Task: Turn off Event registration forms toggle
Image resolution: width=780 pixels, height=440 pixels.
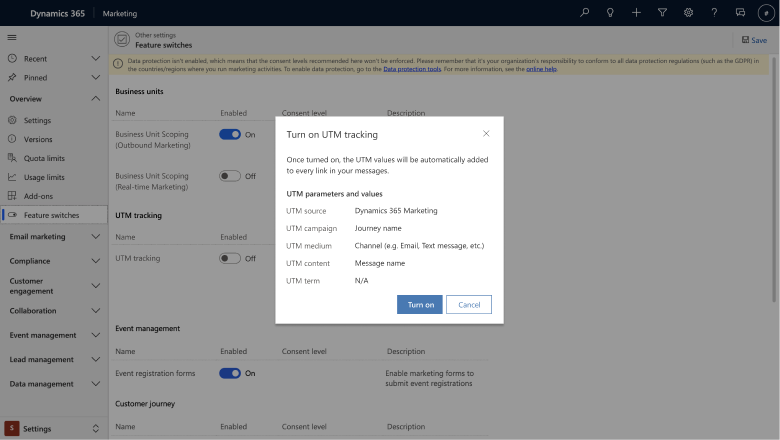Action: pos(230,373)
